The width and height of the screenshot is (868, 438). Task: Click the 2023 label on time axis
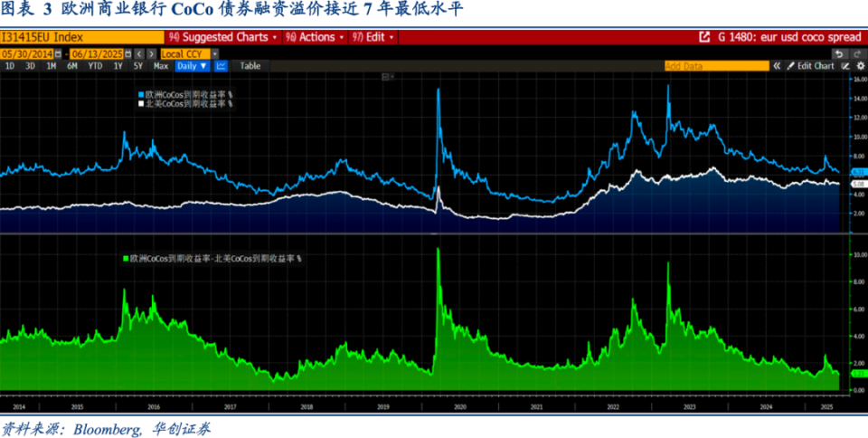(x=690, y=407)
